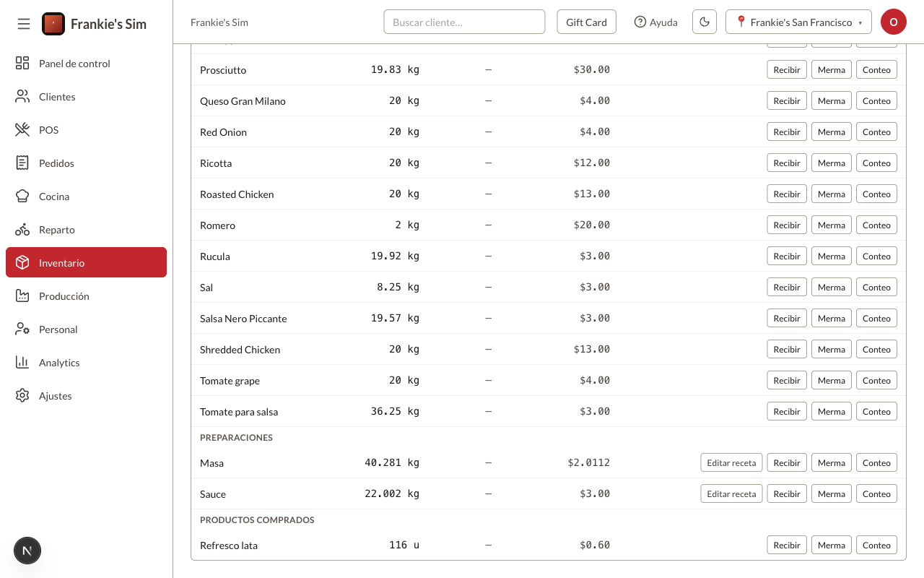Click Conteo for Tomate para salsa

coord(876,411)
